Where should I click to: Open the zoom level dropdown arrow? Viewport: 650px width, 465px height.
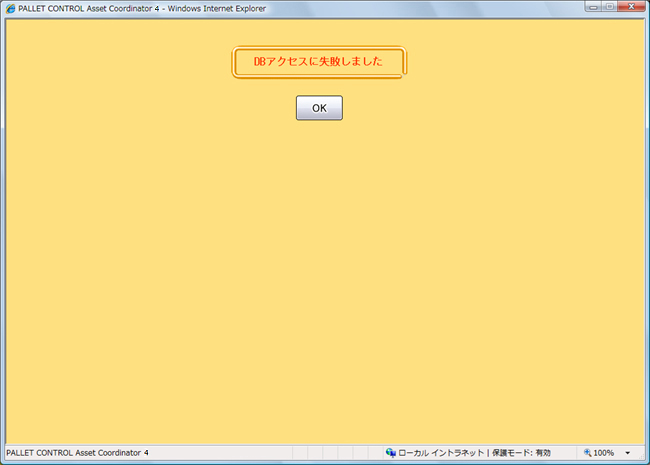click(x=628, y=453)
